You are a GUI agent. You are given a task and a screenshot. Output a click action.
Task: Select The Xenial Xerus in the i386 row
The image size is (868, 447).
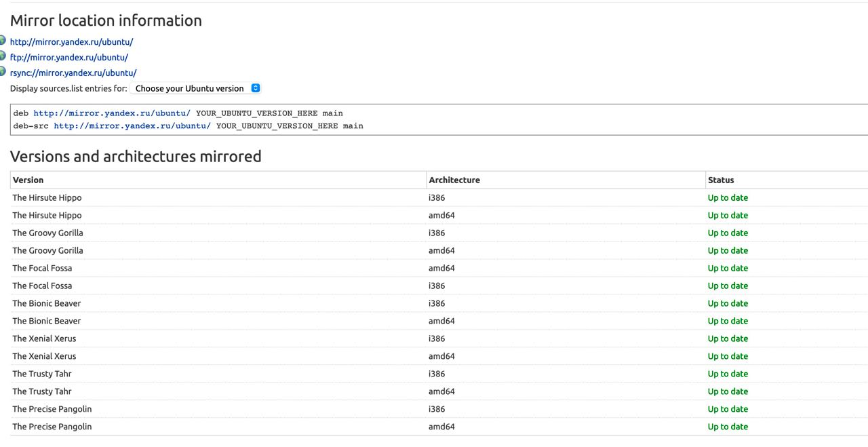point(44,338)
